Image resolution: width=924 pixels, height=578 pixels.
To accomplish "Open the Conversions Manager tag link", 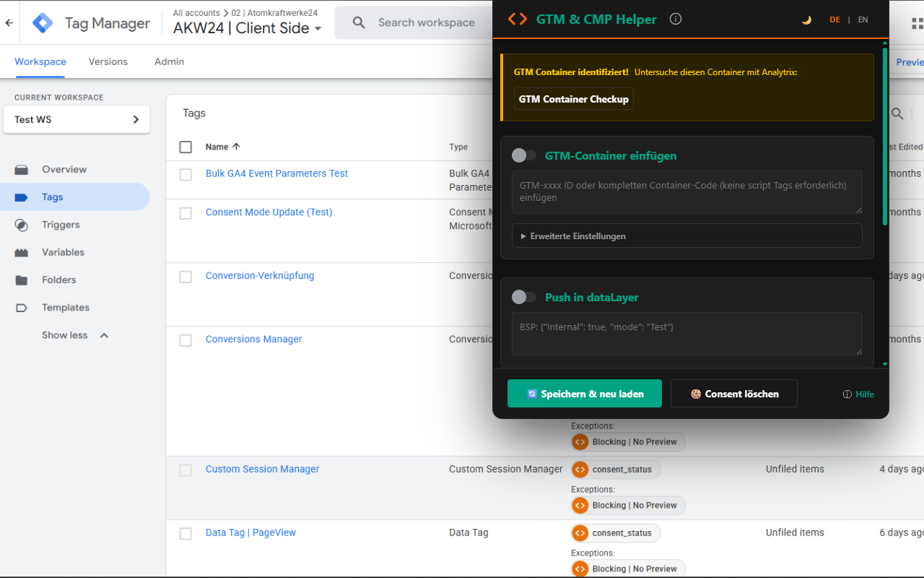I will [x=254, y=340].
